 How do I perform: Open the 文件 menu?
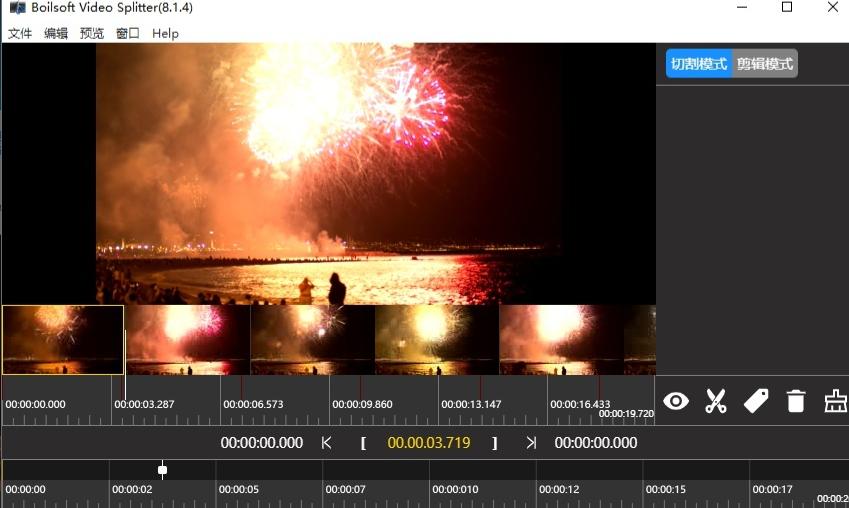click(20, 34)
